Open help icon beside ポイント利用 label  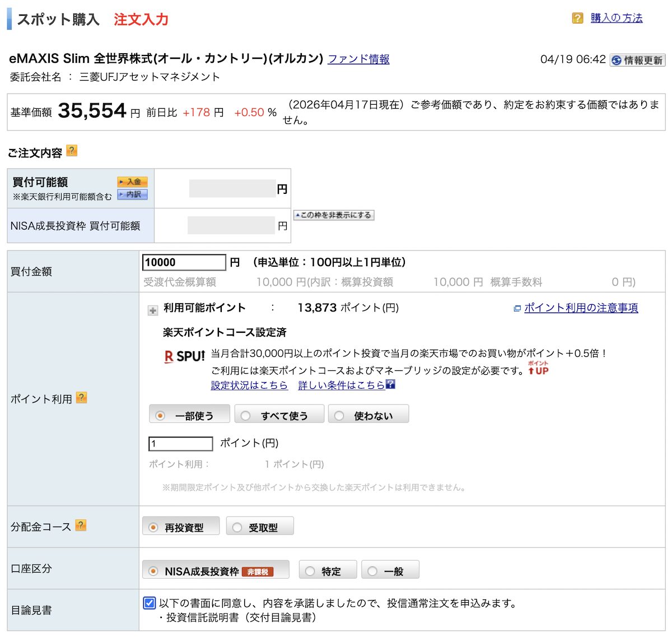[x=82, y=397]
